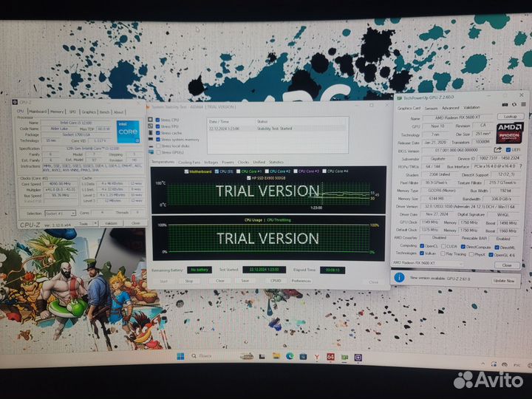Click CPUID button in AIDA64
Viewport: 532px width, 399px height.
pyautogui.click(x=276, y=281)
